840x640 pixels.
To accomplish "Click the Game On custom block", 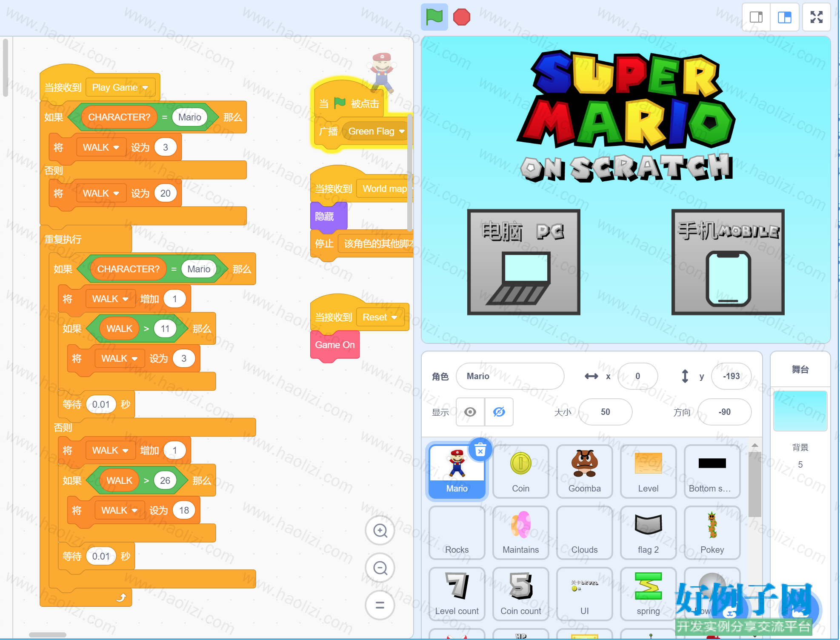I will [335, 345].
